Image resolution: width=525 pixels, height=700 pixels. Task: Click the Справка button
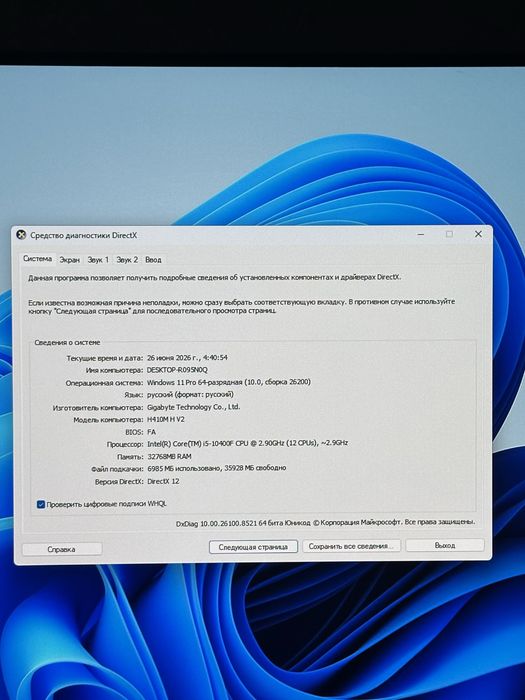point(62,549)
